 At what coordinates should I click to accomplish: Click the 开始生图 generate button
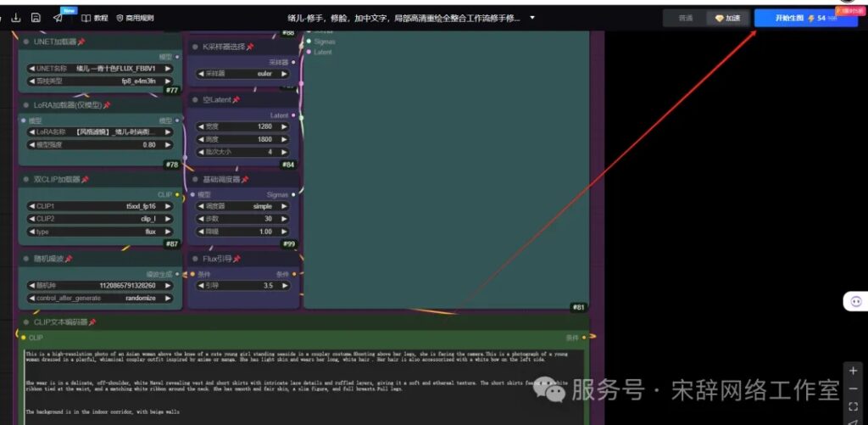(805, 18)
